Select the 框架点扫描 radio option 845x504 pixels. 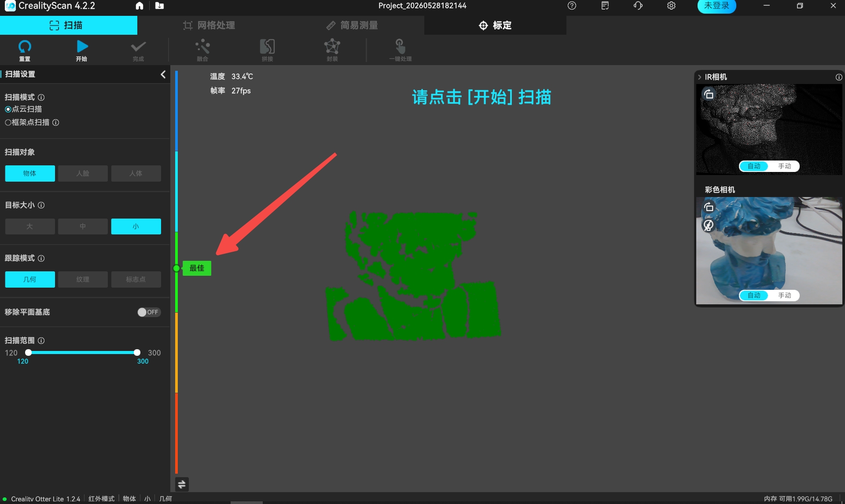tap(27, 122)
